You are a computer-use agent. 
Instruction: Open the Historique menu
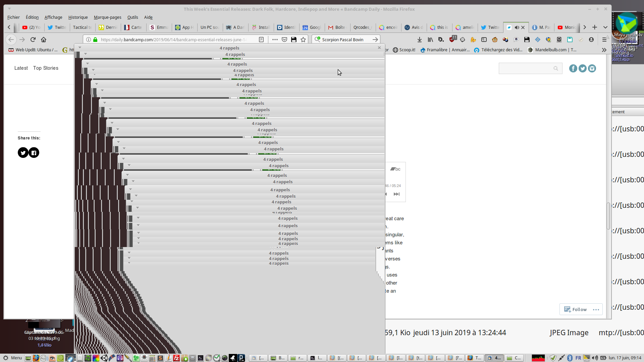tap(78, 17)
